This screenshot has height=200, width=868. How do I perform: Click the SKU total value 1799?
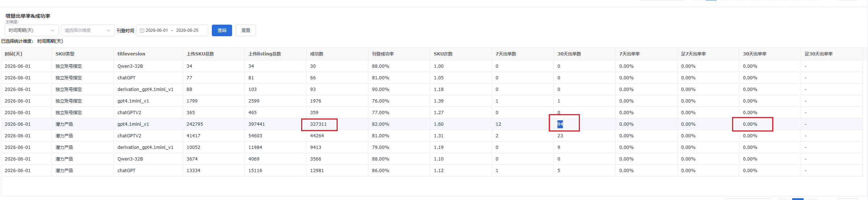(192, 101)
